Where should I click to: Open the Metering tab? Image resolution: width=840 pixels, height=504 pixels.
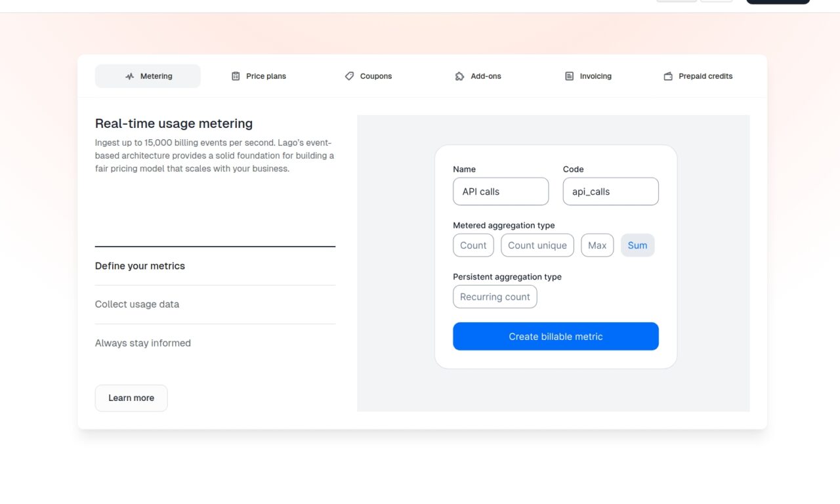click(x=148, y=76)
